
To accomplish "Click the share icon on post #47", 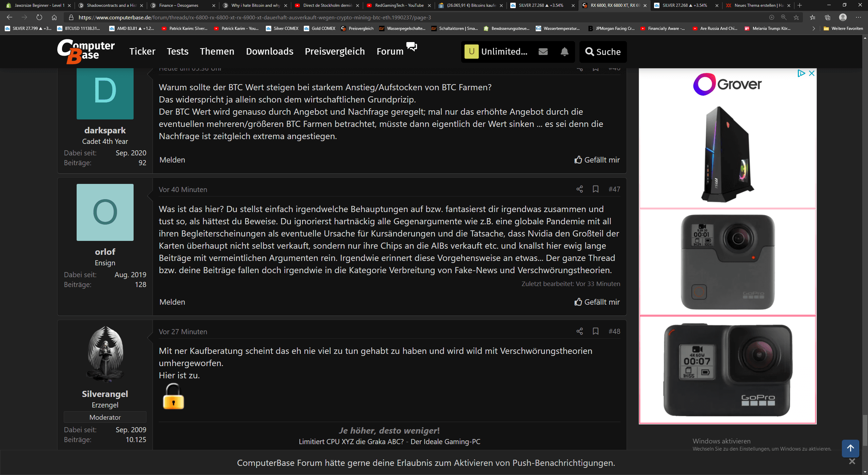I will pos(579,189).
